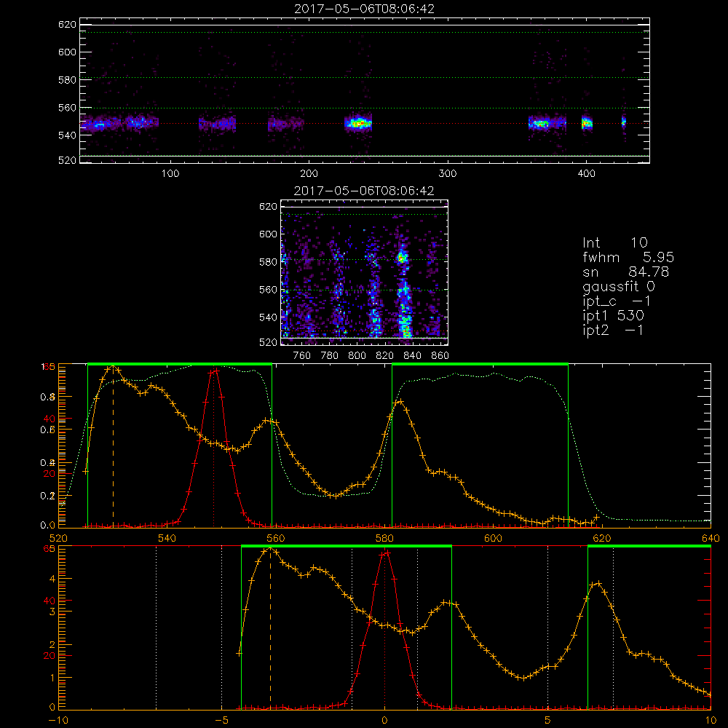The image size is (728, 728).
Task: Select the 'sn 84.78' readout
Action: (x=626, y=272)
